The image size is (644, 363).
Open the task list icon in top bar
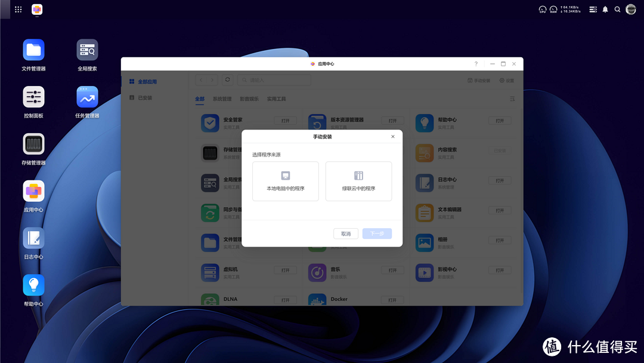pos(593,10)
